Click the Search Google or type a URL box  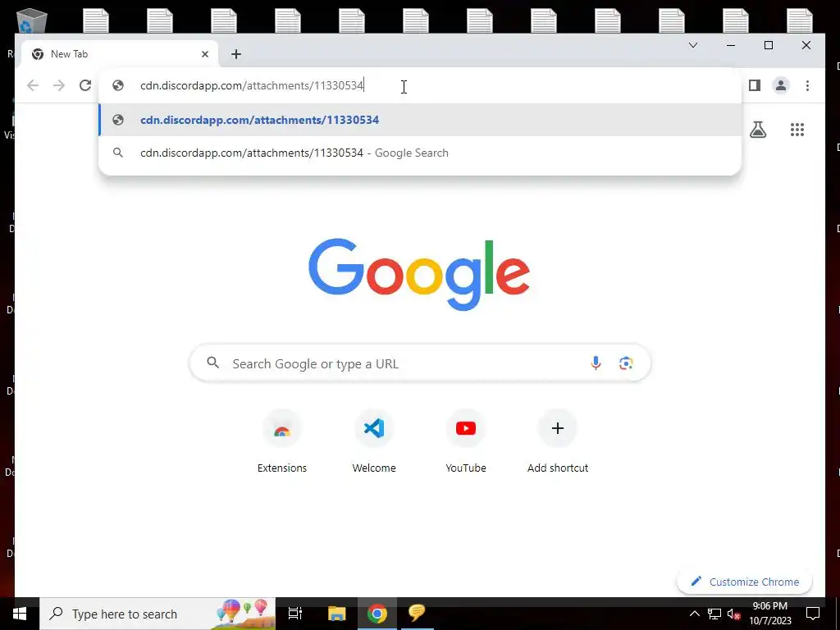point(420,363)
